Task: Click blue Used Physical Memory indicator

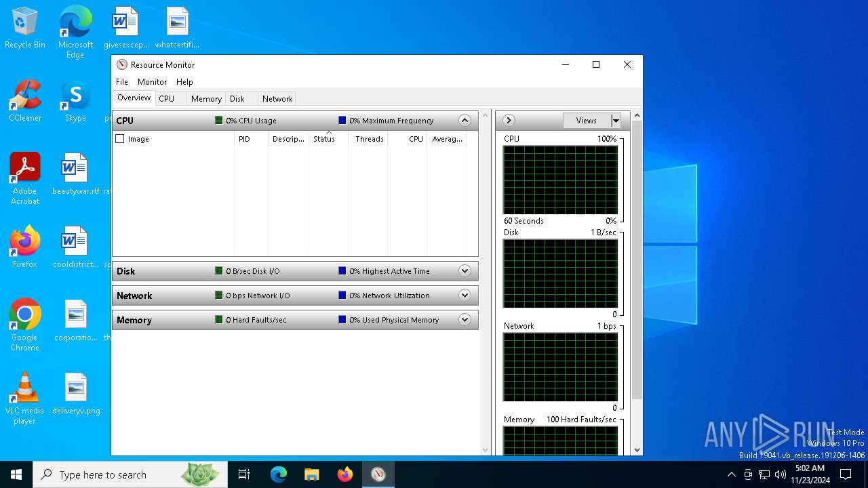Action: point(342,320)
